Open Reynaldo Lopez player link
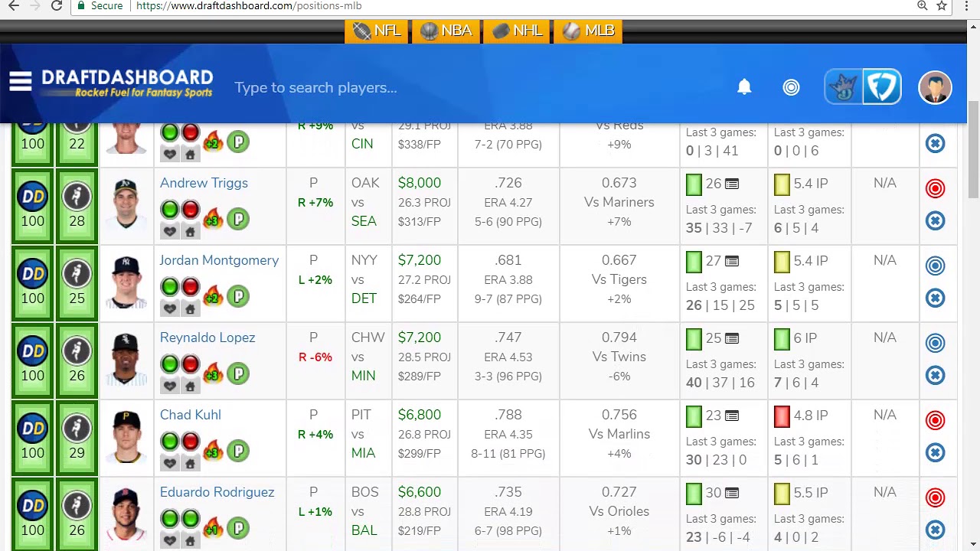 pyautogui.click(x=207, y=337)
